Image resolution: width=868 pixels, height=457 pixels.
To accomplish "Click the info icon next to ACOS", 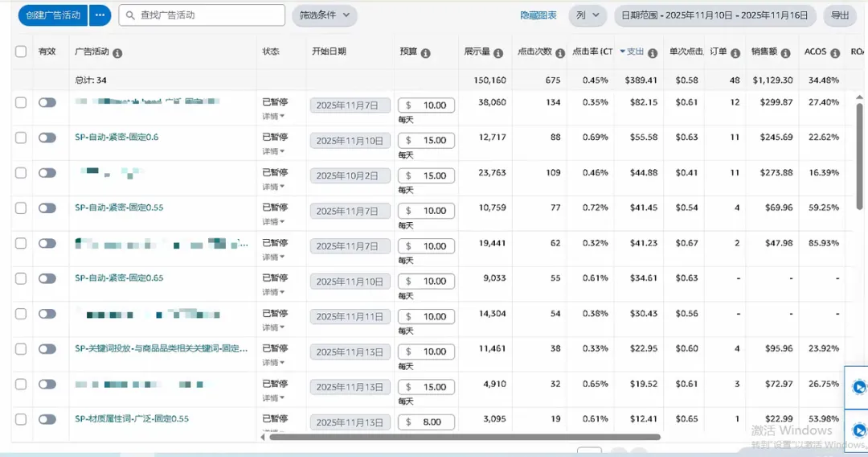I will tap(834, 53).
